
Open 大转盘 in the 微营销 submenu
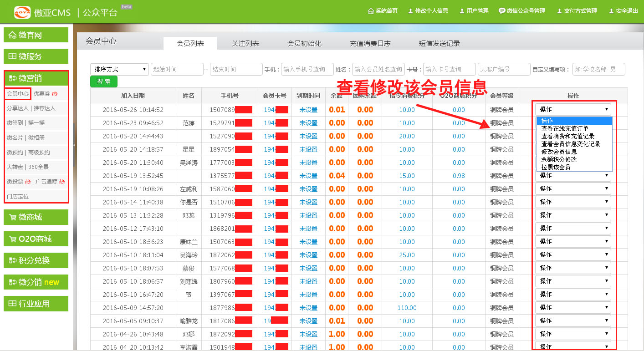point(15,167)
